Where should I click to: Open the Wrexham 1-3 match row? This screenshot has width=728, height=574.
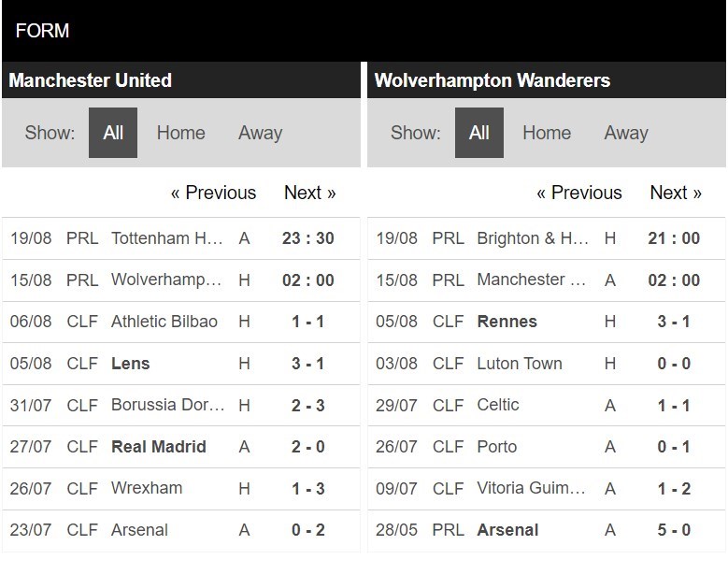tap(181, 488)
